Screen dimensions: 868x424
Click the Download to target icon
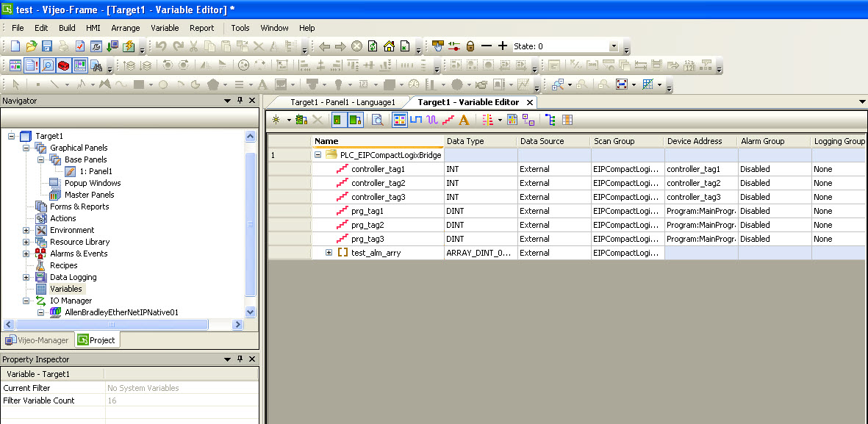click(112, 46)
